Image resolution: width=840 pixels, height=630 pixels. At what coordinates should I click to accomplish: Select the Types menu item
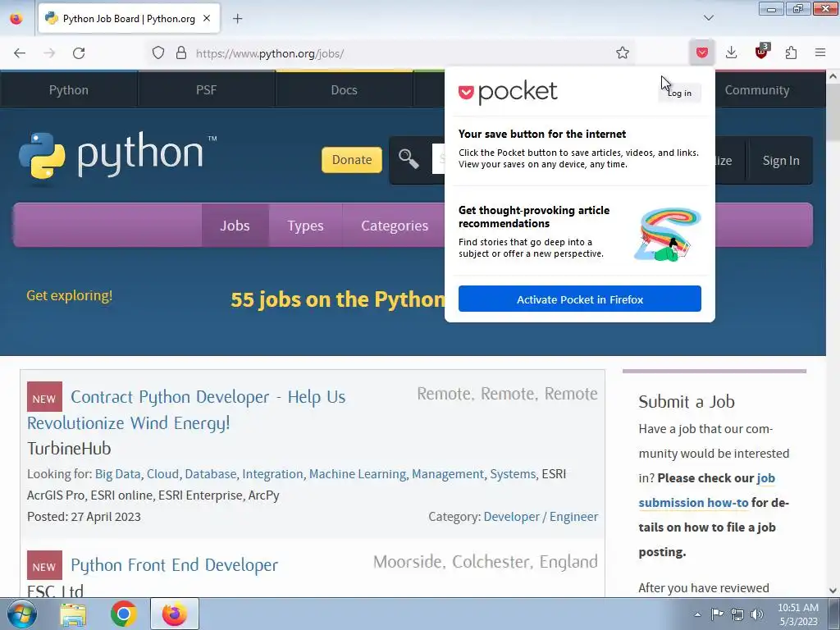[x=305, y=226]
